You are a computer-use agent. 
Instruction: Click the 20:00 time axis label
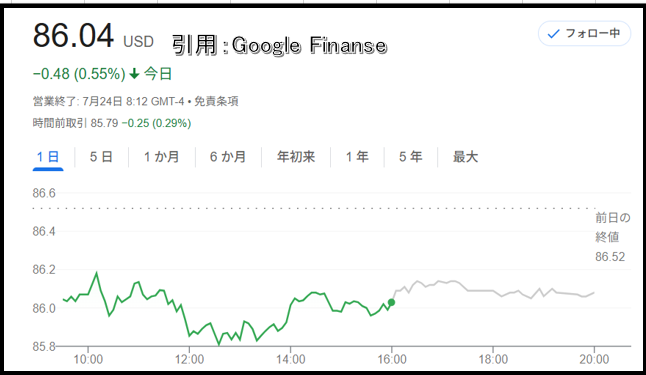click(594, 359)
